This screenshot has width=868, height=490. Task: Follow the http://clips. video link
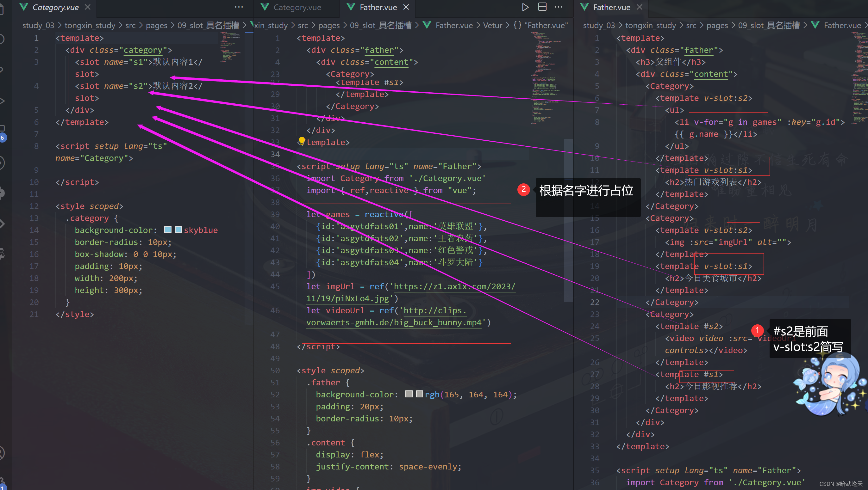coord(435,310)
